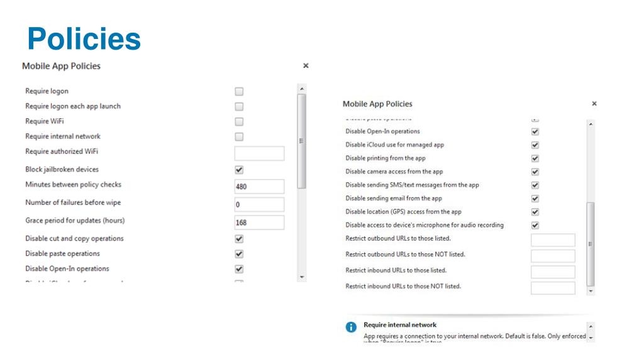Click the right panel scrollbar down arrow

pos(591,291)
